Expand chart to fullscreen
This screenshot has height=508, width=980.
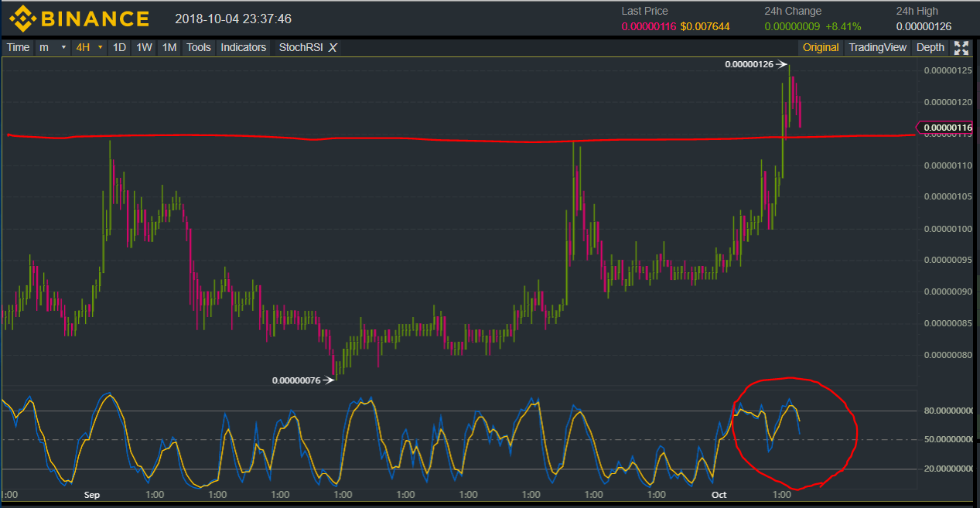click(961, 48)
